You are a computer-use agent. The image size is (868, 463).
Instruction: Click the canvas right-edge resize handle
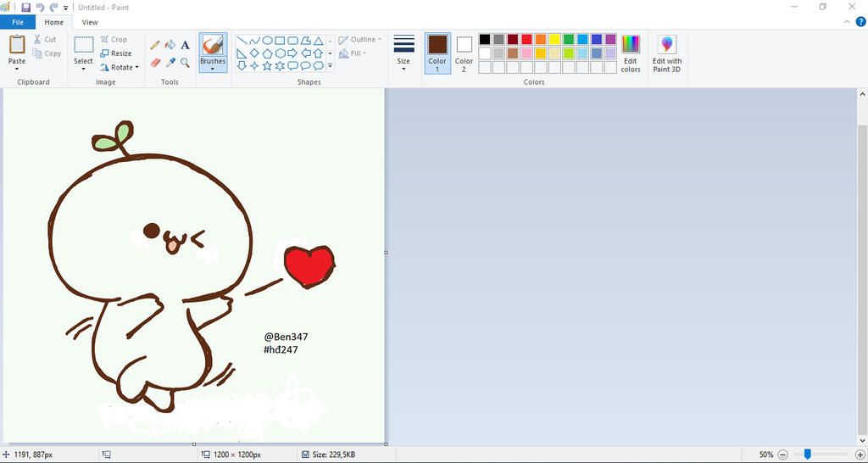click(x=386, y=253)
